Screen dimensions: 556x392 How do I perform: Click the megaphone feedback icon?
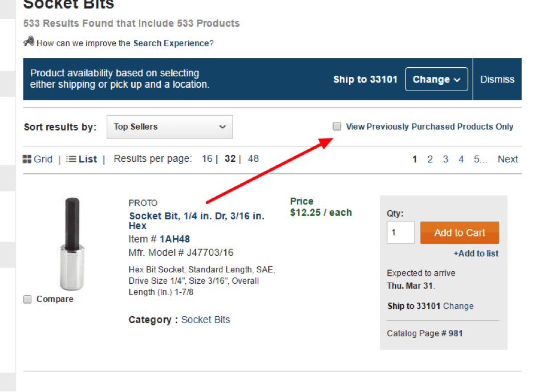29,42
